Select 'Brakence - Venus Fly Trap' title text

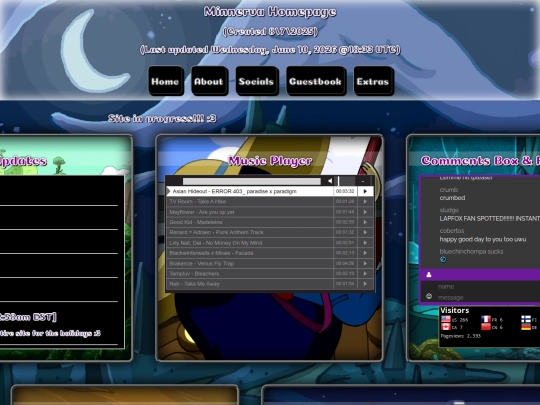point(201,263)
